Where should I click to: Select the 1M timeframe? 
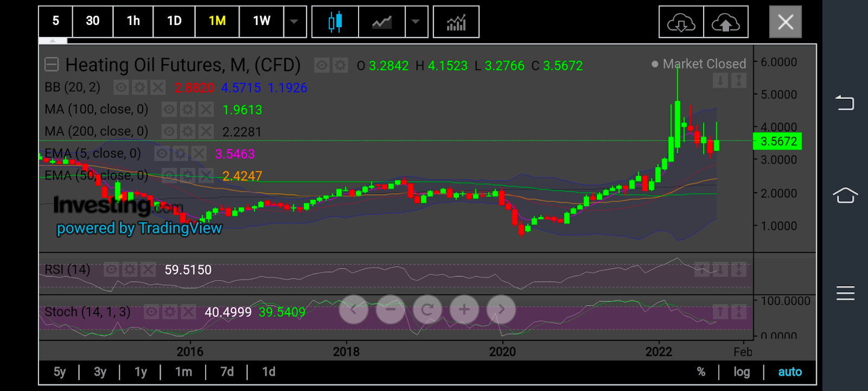click(217, 22)
